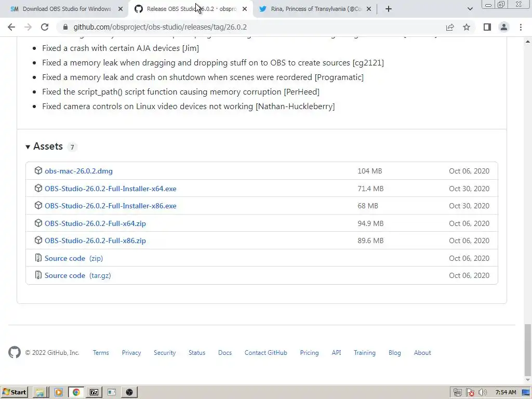Open the Security footer link
This screenshot has width=532, height=399.
click(x=165, y=353)
